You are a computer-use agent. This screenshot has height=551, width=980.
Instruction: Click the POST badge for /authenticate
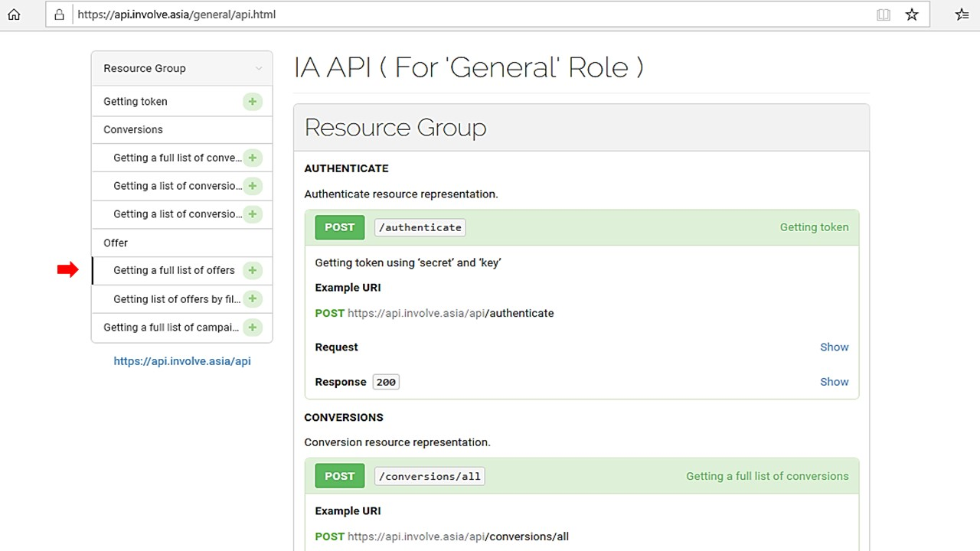[x=340, y=227]
